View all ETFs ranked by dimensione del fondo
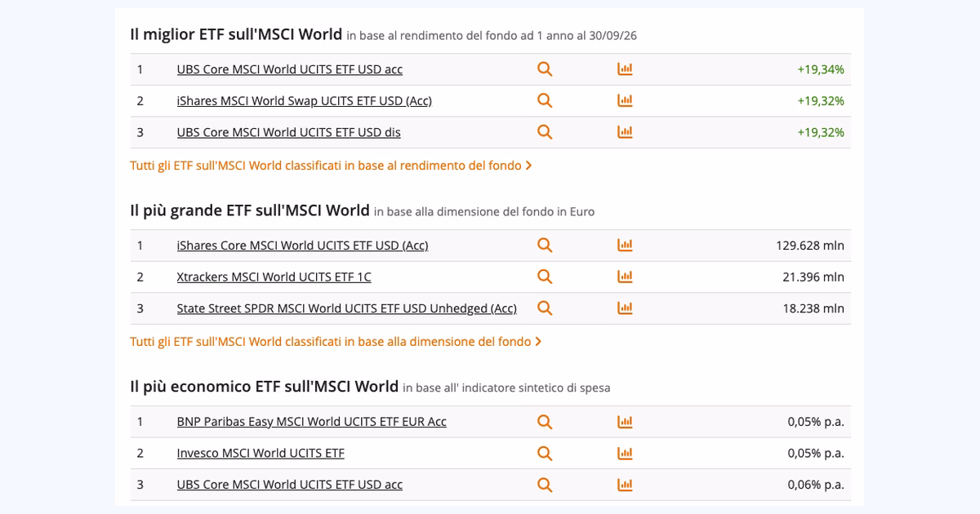 (x=336, y=342)
